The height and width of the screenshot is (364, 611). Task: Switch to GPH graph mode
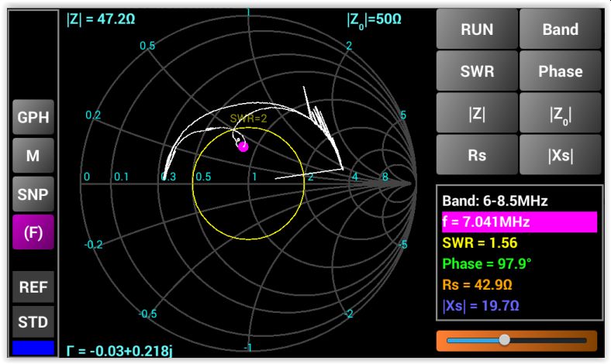[x=33, y=117]
